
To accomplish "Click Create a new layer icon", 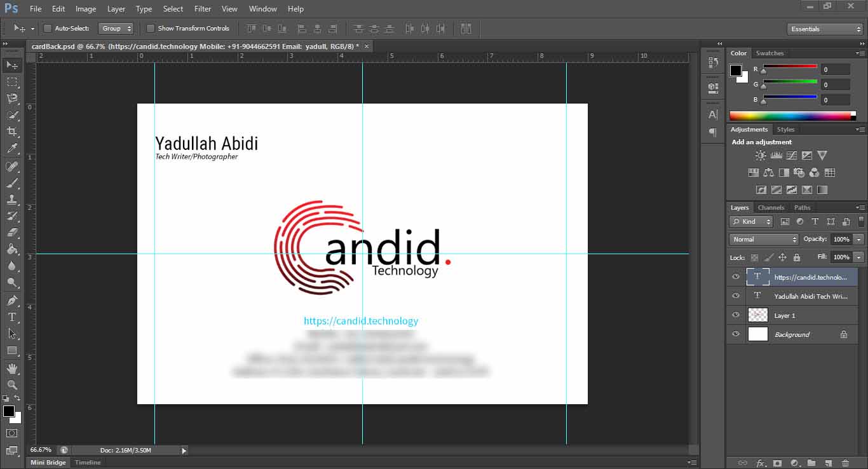I will (x=828, y=463).
